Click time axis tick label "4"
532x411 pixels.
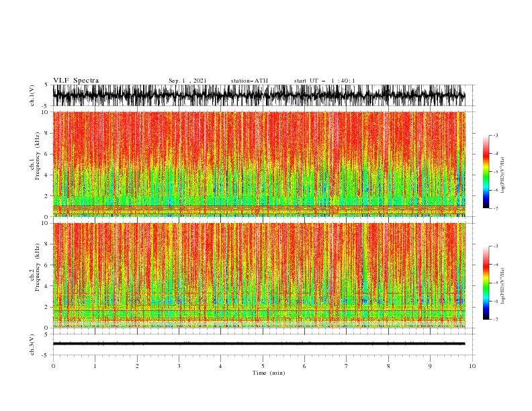click(x=220, y=366)
